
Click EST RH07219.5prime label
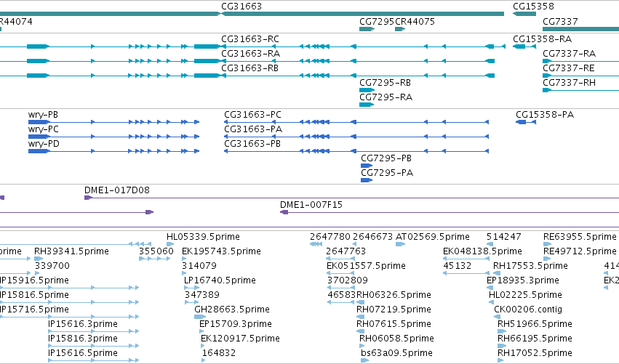pos(394,310)
